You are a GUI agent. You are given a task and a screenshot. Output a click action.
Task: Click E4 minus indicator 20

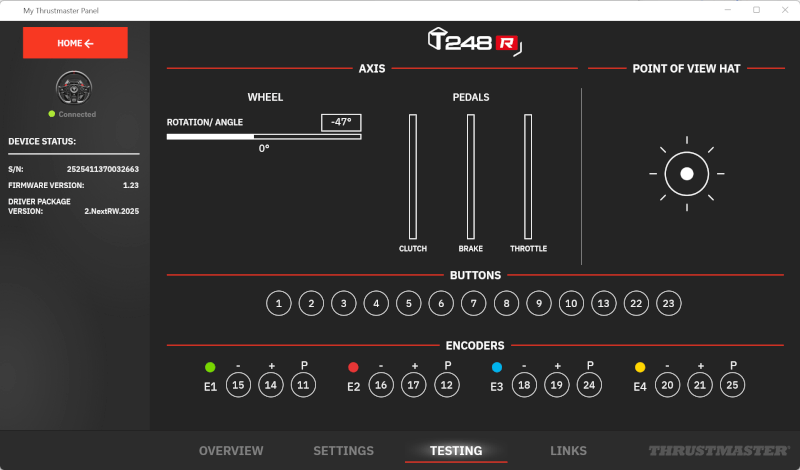point(667,385)
